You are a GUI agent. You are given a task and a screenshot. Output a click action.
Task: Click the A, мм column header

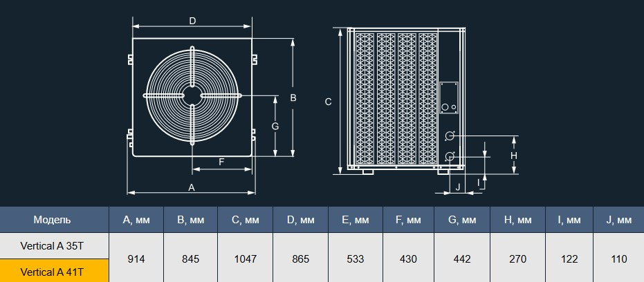(x=136, y=220)
